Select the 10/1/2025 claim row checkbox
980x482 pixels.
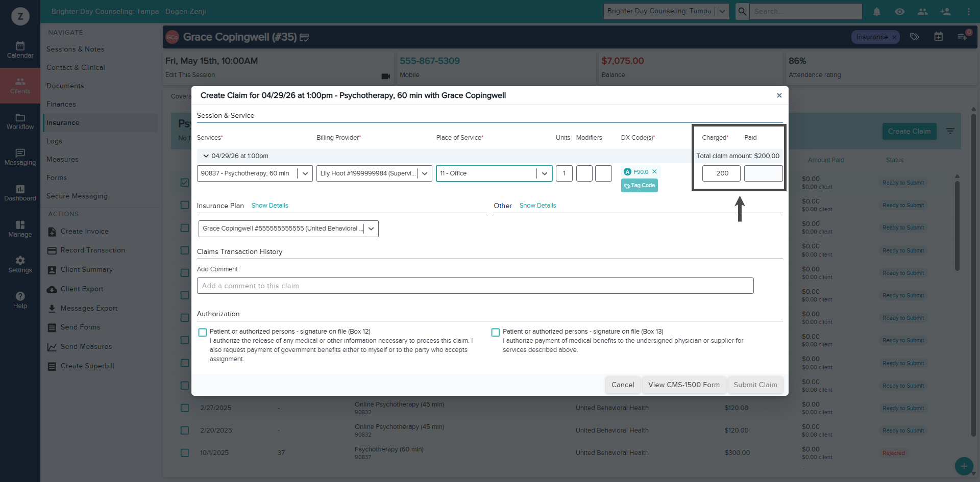pos(185,453)
